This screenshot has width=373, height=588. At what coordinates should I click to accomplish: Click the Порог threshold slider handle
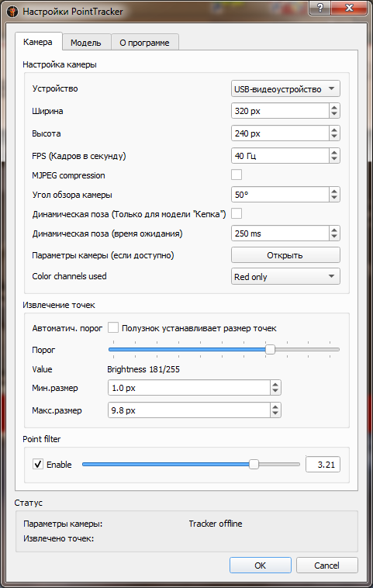(270, 350)
